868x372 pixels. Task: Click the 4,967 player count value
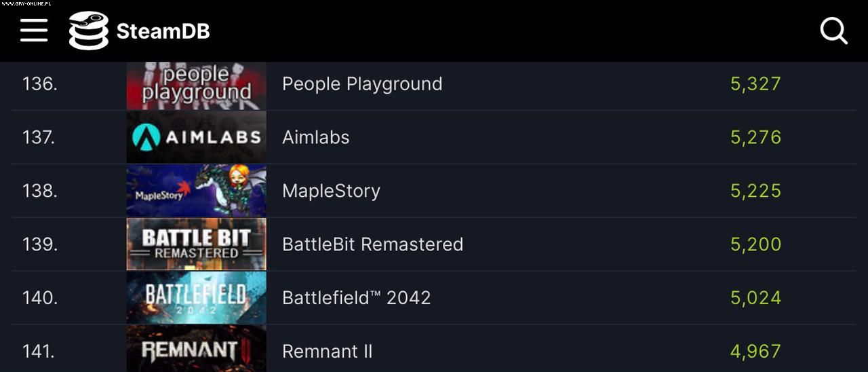756,351
